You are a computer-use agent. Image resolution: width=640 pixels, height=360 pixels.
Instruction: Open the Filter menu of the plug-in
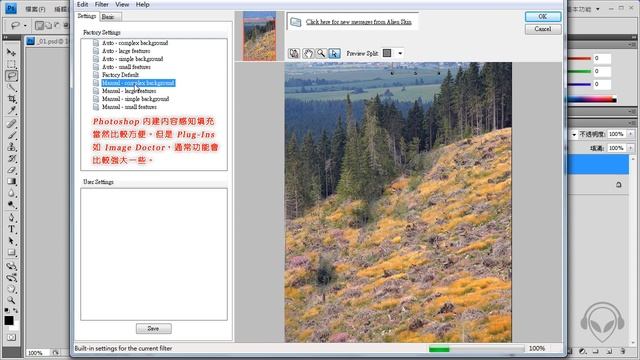pyautogui.click(x=102, y=4)
